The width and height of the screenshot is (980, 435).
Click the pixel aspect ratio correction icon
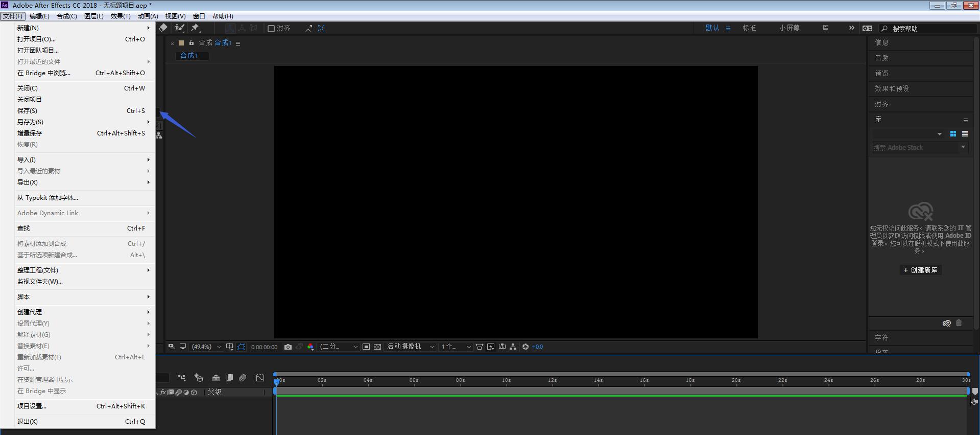[480, 347]
